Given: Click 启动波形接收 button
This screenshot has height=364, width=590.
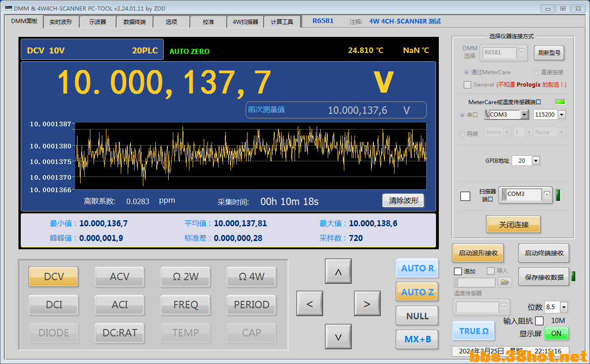Looking at the screenshot, I should click(x=478, y=253).
